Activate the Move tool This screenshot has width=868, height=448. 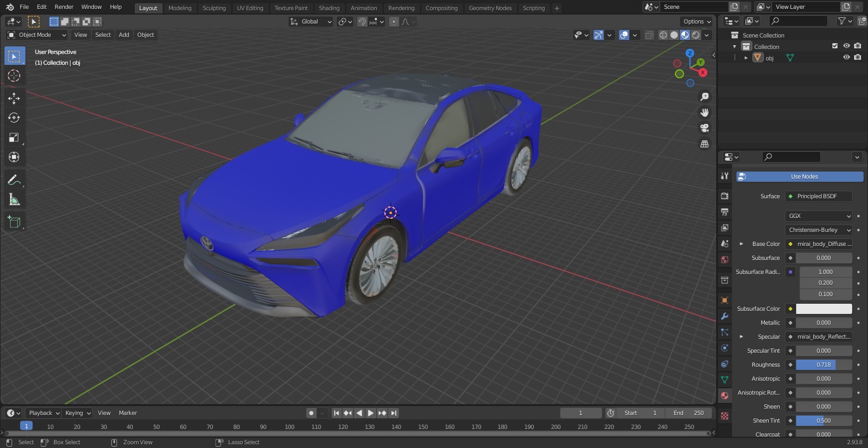(14, 98)
